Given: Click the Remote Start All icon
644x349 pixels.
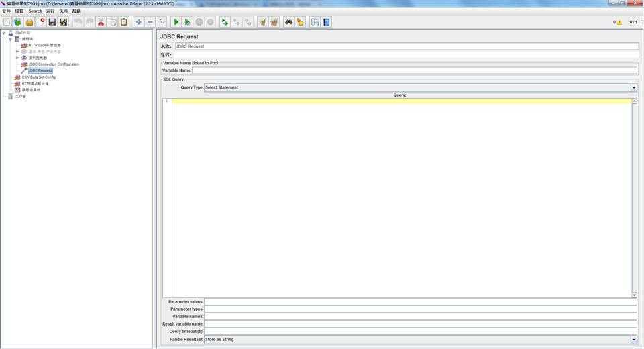Looking at the screenshot, I should (225, 22).
